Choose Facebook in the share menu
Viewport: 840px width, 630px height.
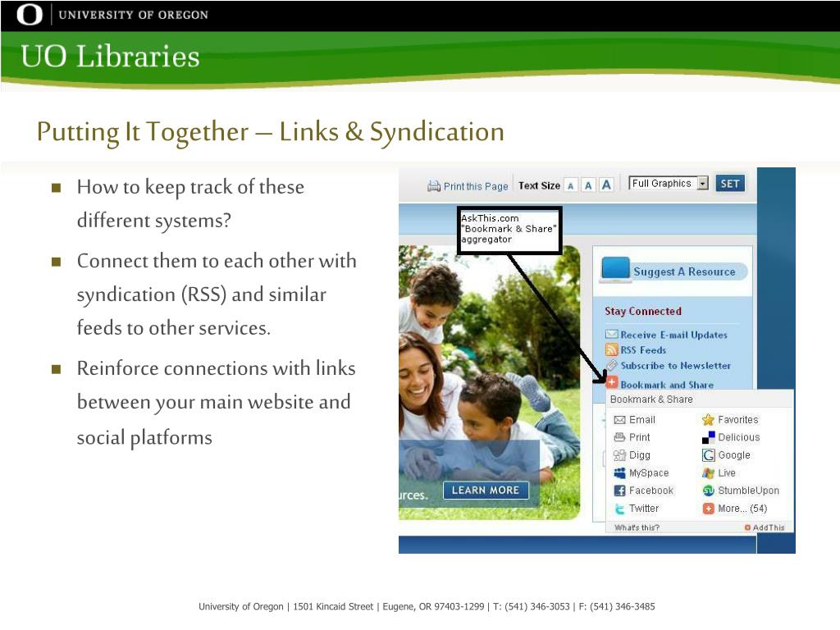[x=651, y=491]
